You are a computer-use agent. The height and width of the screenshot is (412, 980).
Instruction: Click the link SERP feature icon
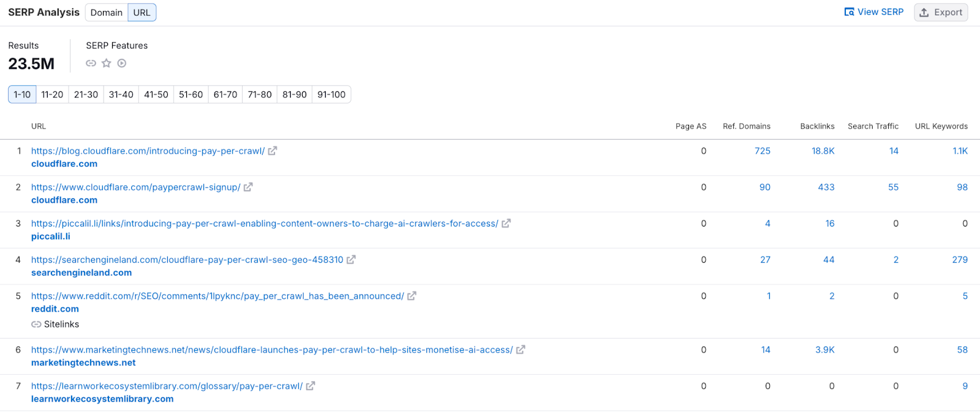tap(91, 63)
